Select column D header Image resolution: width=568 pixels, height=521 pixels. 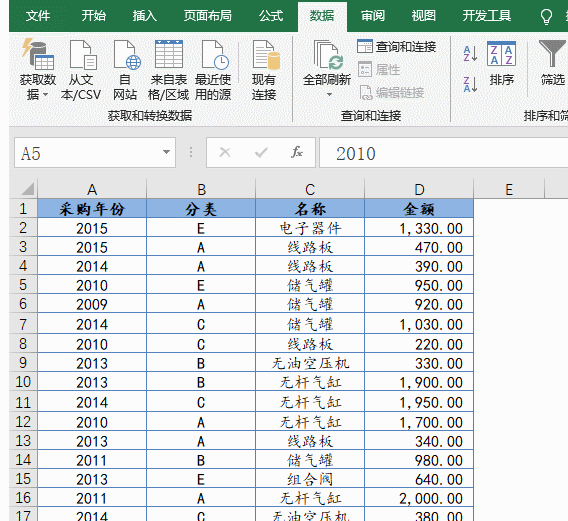click(x=419, y=189)
